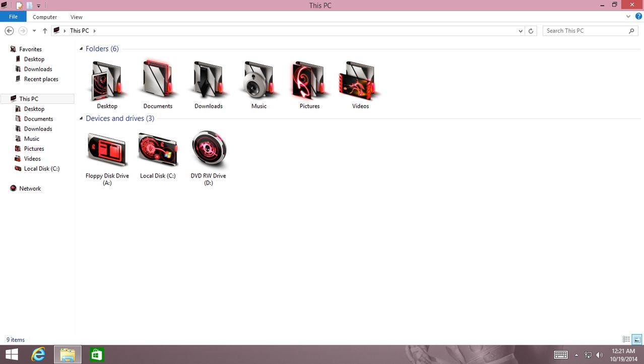Viewport: 644px width, 364px height.
Task: Expand the ribbon with the chevron arrow
Action: (x=628, y=17)
